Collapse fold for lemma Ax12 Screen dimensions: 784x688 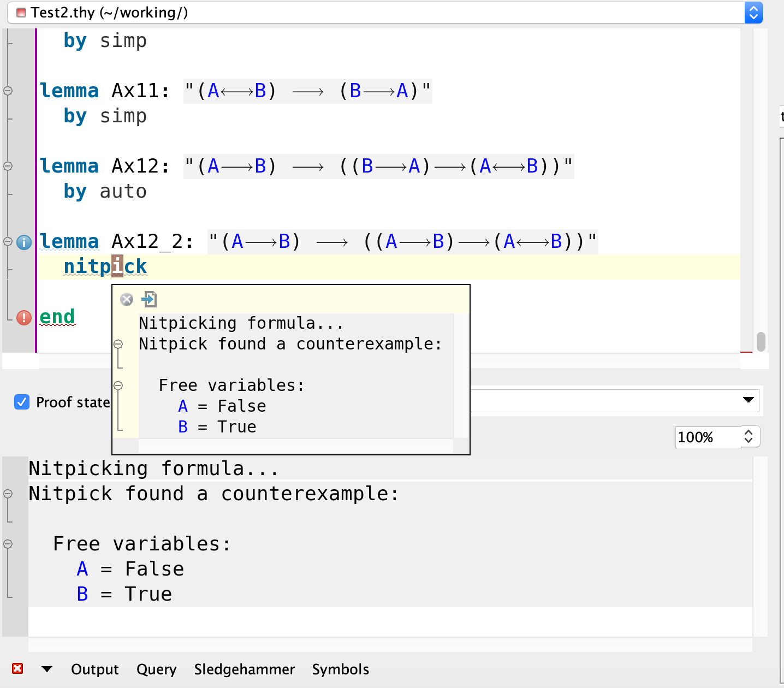8,167
